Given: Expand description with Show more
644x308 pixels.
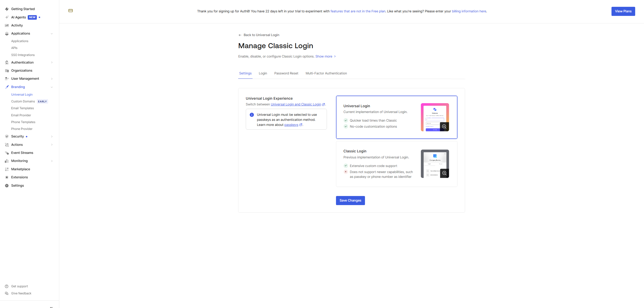Looking at the screenshot, I should (x=325, y=57).
